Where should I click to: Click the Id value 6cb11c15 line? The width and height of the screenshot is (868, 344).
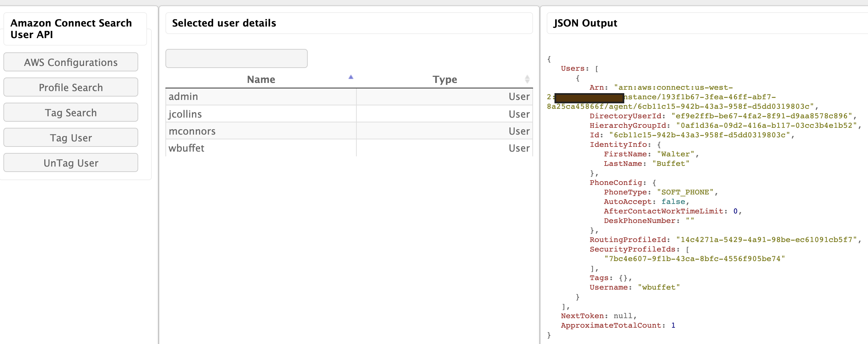[700, 135]
